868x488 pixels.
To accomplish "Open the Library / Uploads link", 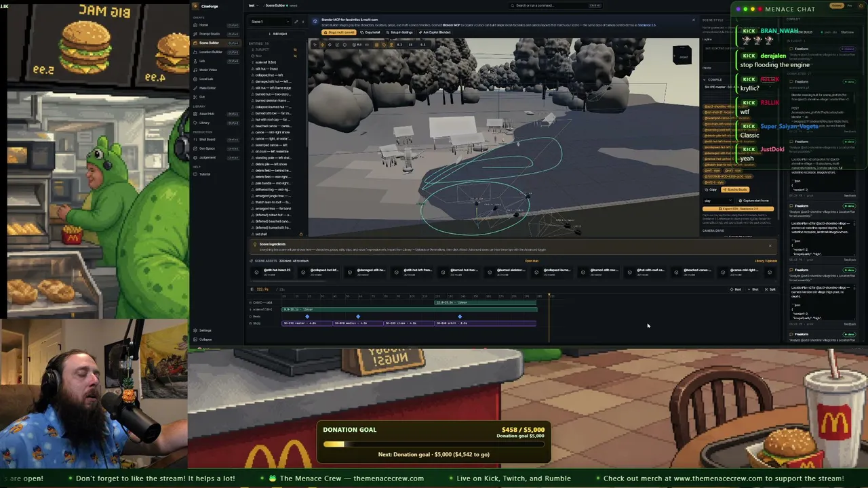I will [766, 261].
